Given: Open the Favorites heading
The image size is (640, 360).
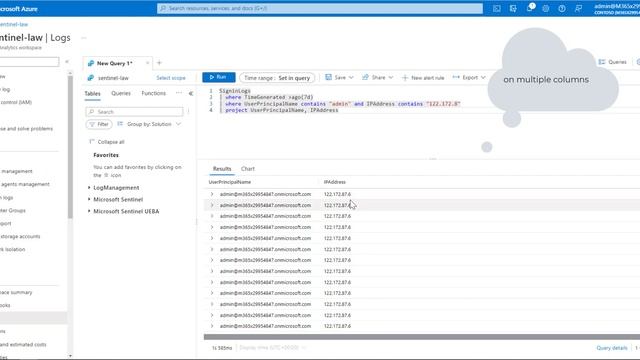Looking at the screenshot, I should [x=106, y=155].
